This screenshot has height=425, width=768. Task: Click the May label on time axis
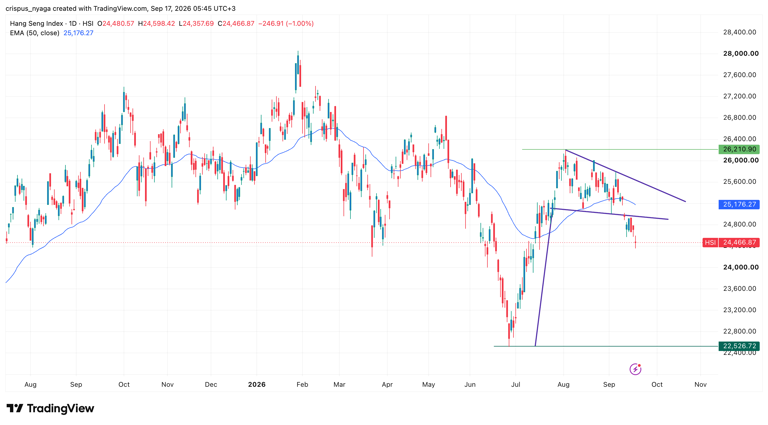[429, 384]
